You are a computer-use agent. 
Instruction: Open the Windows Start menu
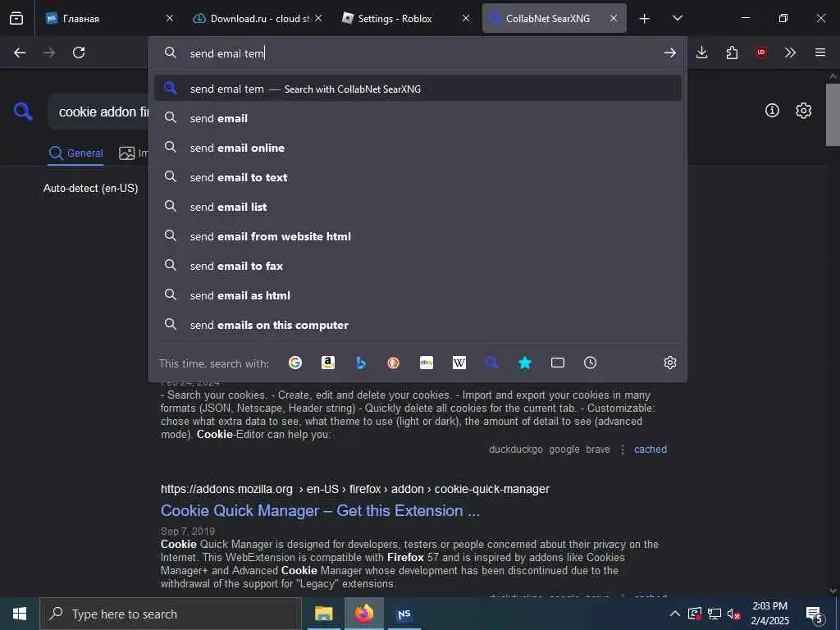pos(20,614)
